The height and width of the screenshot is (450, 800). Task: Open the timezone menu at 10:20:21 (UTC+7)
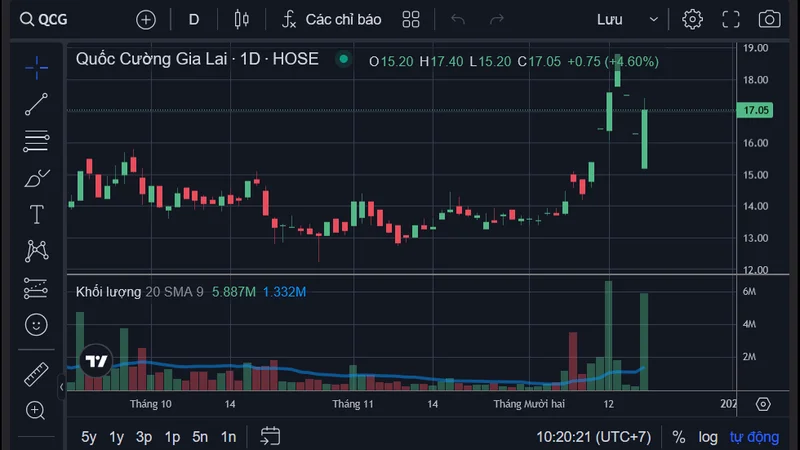pos(593,437)
